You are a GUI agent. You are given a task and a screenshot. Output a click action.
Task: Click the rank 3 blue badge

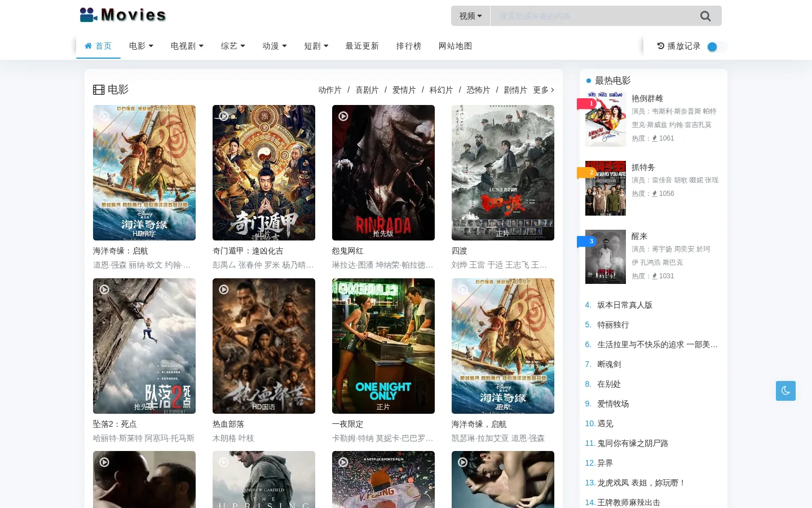(586, 242)
